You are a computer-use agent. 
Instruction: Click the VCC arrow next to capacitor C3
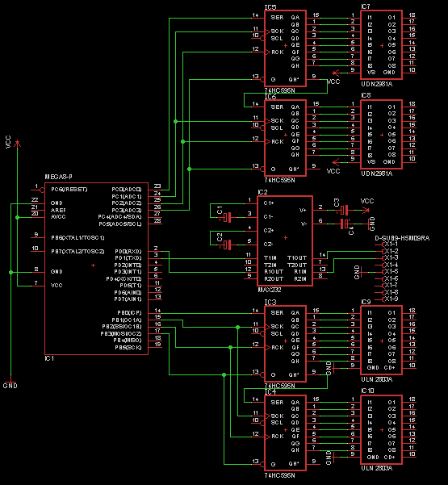366,211
